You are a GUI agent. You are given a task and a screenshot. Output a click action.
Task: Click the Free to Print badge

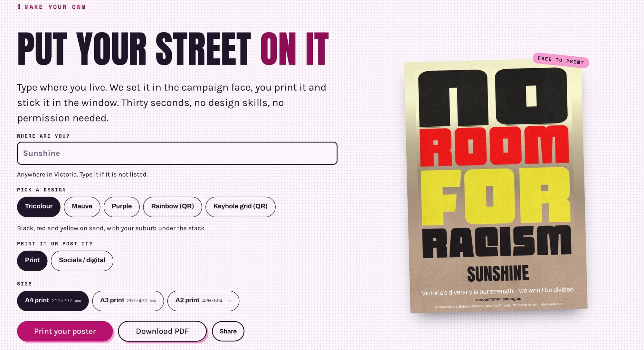point(561,60)
